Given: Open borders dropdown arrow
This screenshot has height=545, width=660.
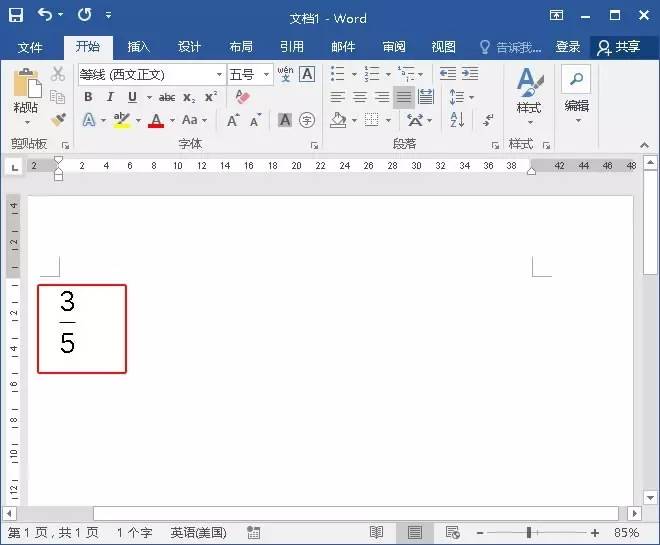Looking at the screenshot, I should pos(388,121).
